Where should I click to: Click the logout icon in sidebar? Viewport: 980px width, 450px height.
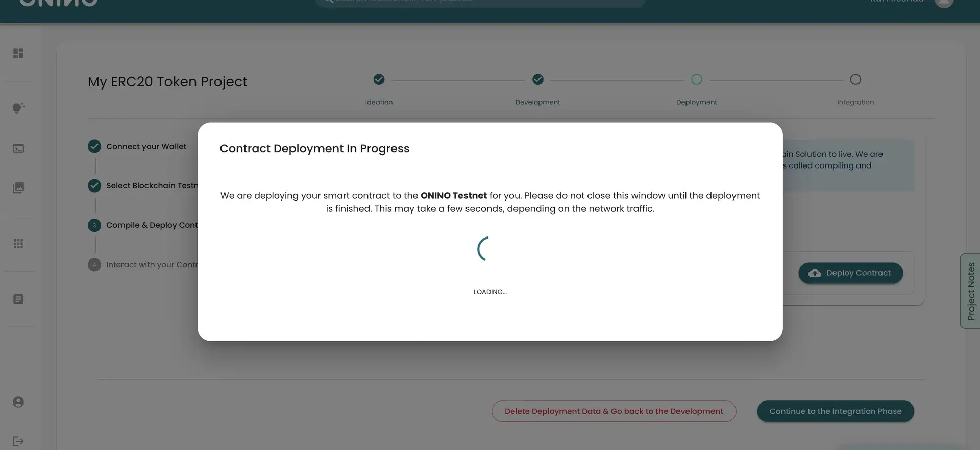[x=18, y=441]
